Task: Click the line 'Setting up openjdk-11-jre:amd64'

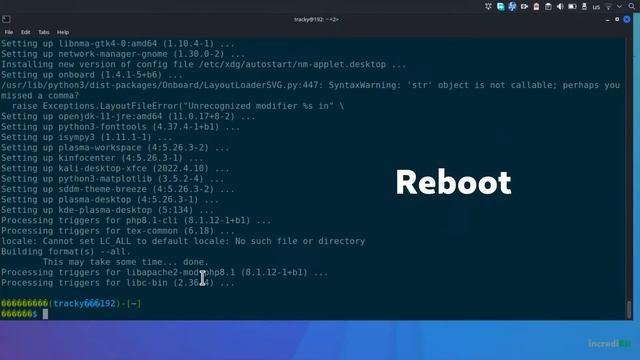Action: pyautogui.click(x=128, y=116)
